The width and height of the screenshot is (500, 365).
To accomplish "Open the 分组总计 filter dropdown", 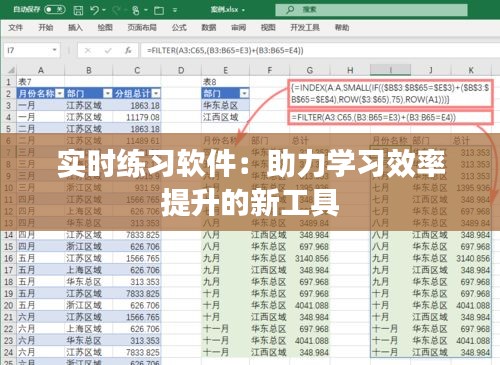I will [x=156, y=94].
